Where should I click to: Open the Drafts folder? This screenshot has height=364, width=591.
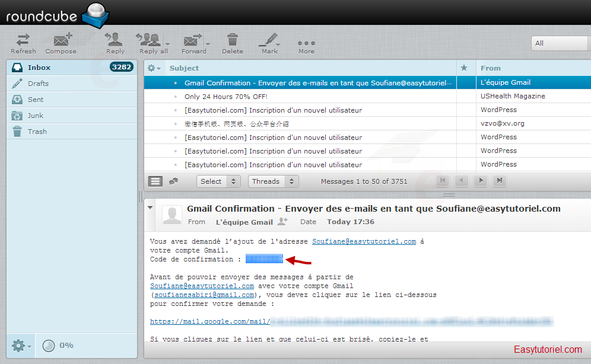(x=72, y=84)
